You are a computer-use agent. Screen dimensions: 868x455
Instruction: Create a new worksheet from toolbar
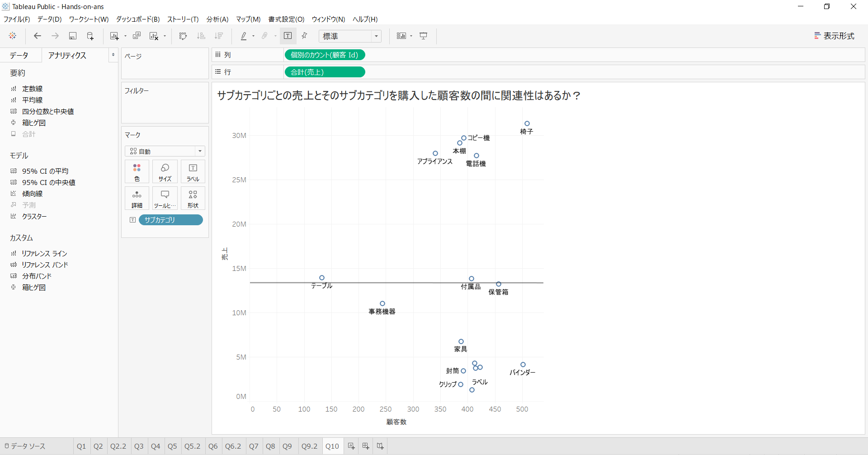click(x=114, y=36)
